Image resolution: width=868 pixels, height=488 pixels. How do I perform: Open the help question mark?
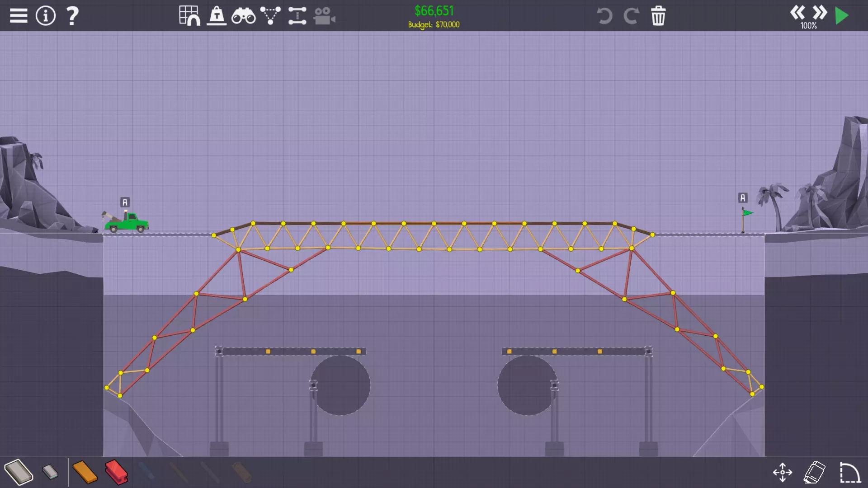pyautogui.click(x=72, y=16)
